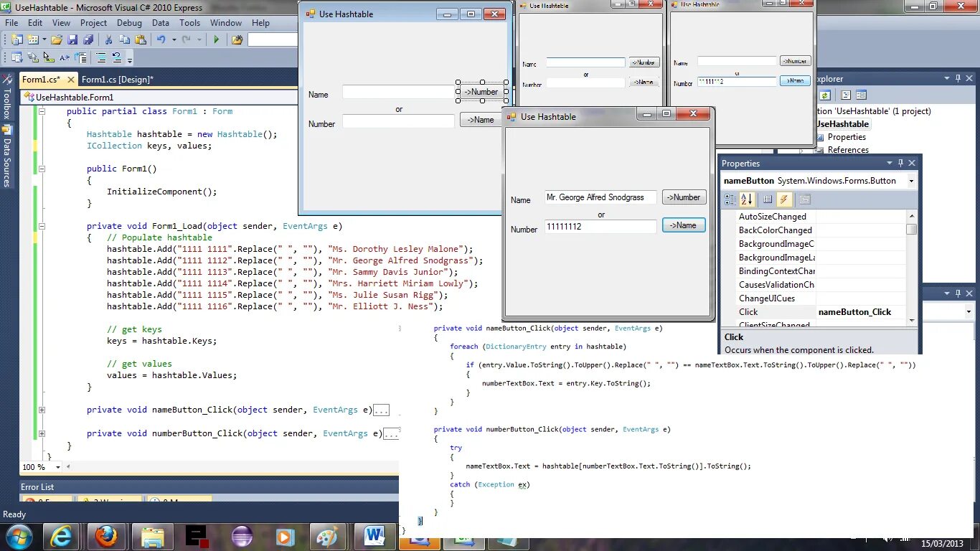Click ->Number button in front Use Hashtable window

point(684,197)
